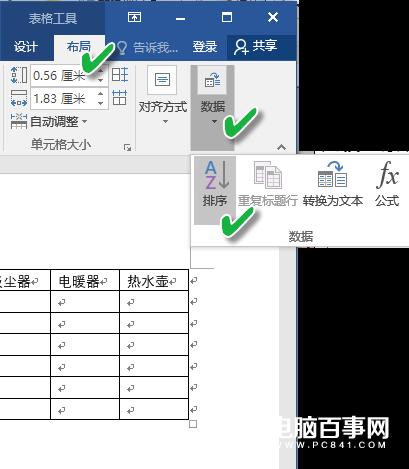Viewport: 409px width, 469px height.
Task: Open Ribbon Display Options icon
Action: tap(135, 17)
